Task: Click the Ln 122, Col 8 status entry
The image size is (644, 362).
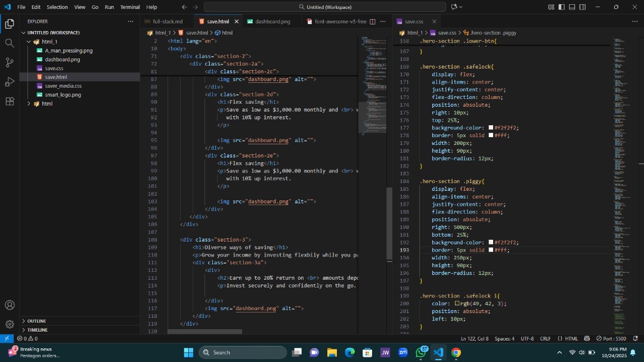Action: (x=475, y=339)
